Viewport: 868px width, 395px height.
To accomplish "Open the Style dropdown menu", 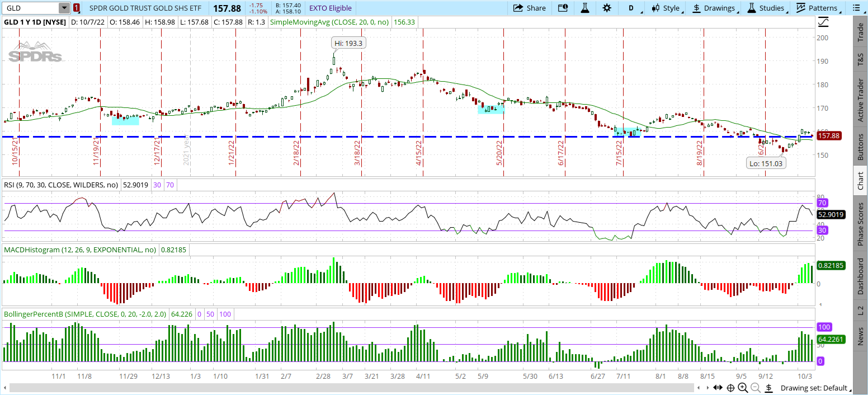I will tap(666, 8).
